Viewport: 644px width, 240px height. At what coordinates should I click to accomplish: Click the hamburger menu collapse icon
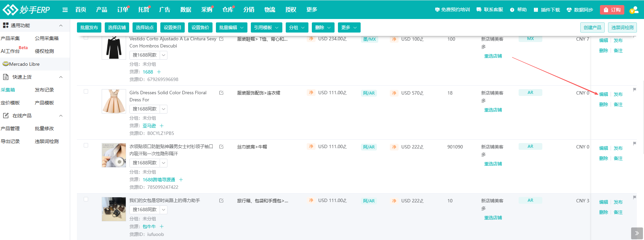coord(65,10)
